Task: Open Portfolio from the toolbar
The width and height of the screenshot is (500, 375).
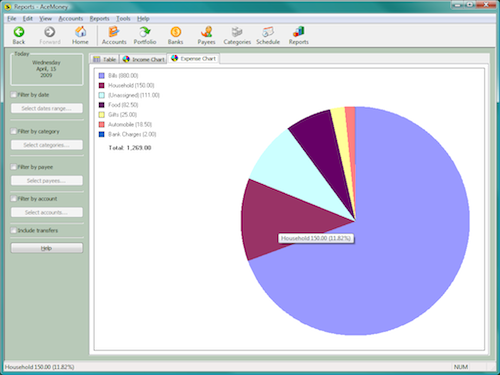Action: coord(145,32)
